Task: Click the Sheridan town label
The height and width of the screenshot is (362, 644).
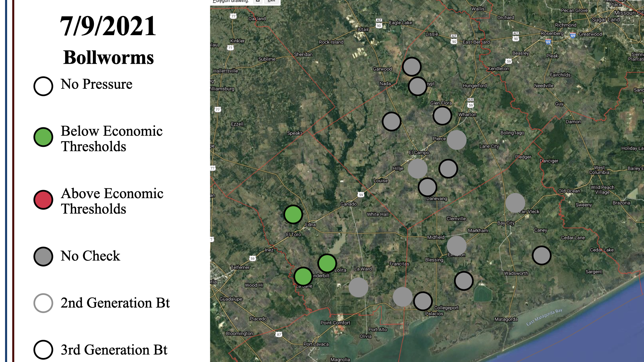Action: 303,55
